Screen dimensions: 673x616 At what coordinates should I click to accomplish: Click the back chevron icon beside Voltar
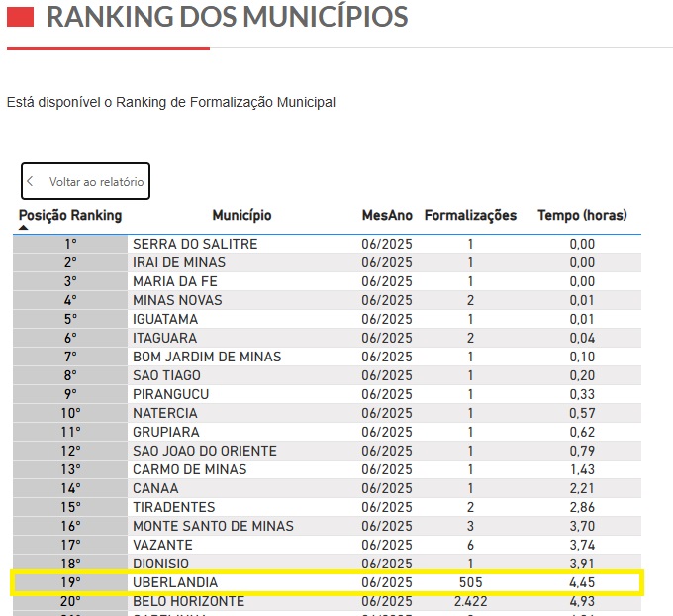[x=32, y=182]
